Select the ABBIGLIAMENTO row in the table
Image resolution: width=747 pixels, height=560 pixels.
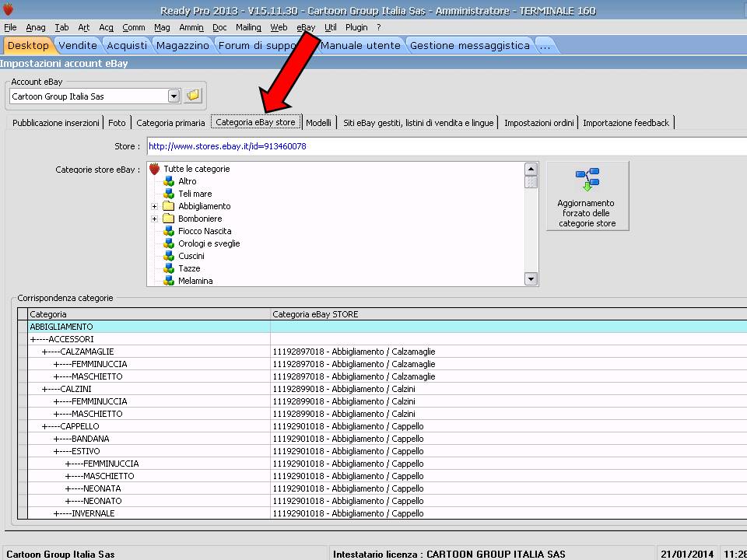pyautogui.click(x=387, y=327)
